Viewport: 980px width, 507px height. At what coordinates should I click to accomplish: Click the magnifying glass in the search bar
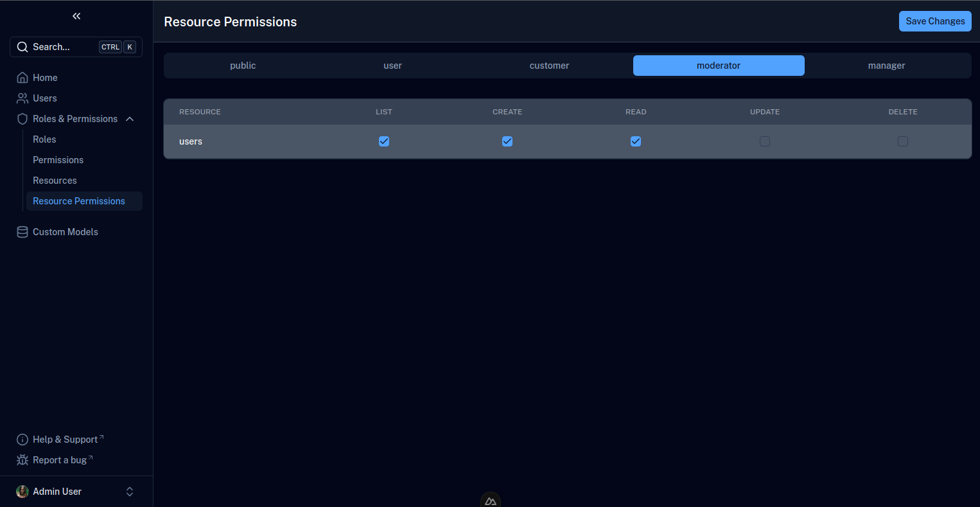22,46
